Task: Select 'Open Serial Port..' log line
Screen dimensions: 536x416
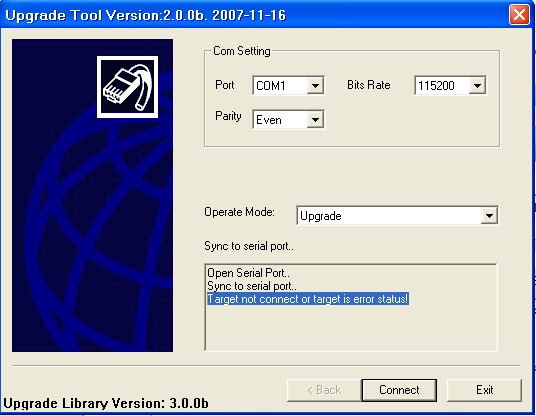Action: click(249, 273)
